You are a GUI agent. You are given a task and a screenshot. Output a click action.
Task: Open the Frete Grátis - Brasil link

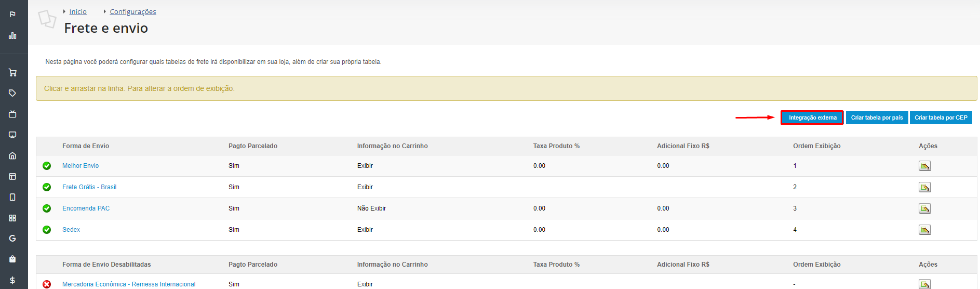point(89,187)
